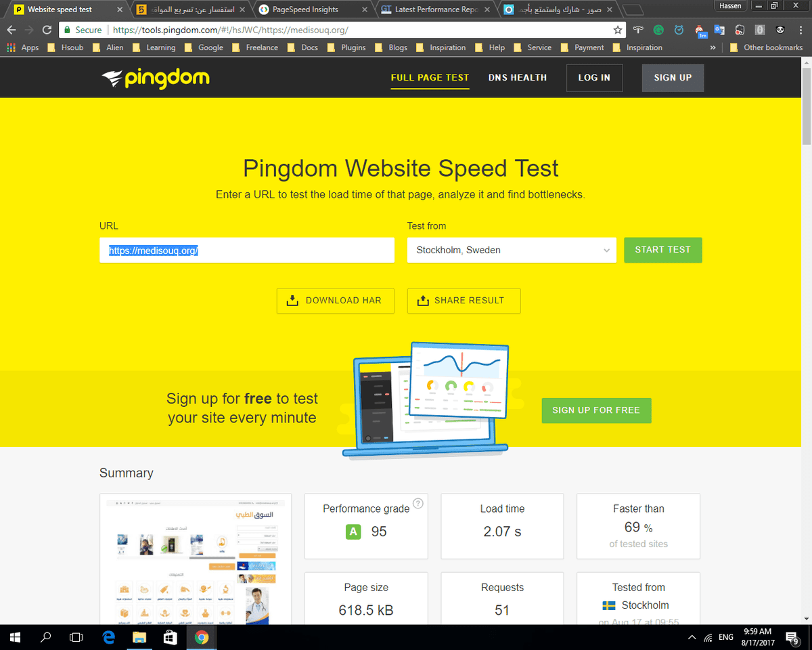Open the Plugins bookmarks folder

tap(346, 47)
